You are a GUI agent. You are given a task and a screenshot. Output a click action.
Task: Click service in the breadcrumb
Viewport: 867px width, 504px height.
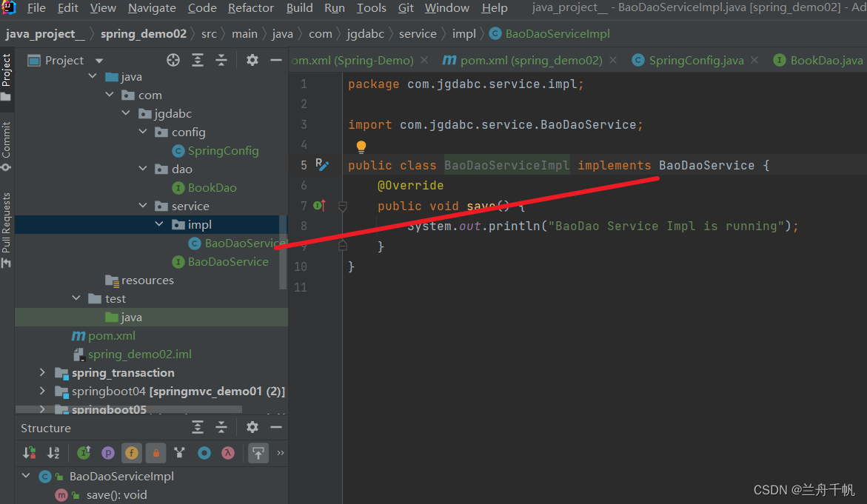click(x=418, y=34)
